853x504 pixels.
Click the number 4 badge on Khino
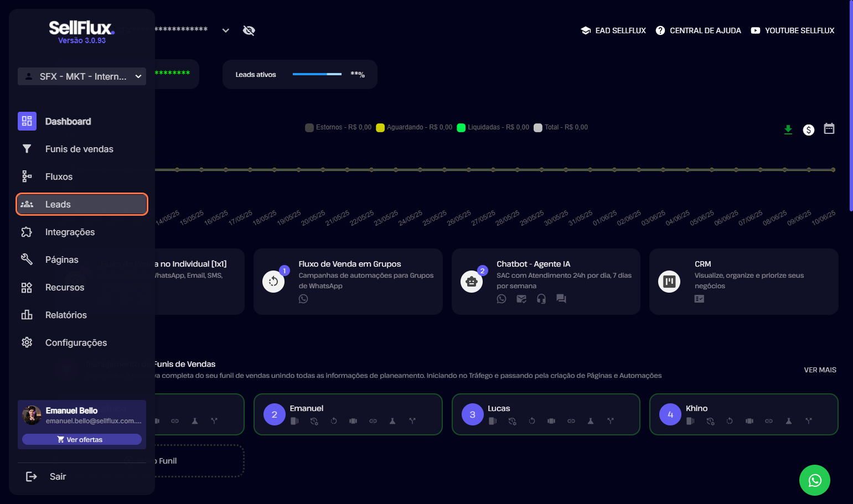[670, 414]
